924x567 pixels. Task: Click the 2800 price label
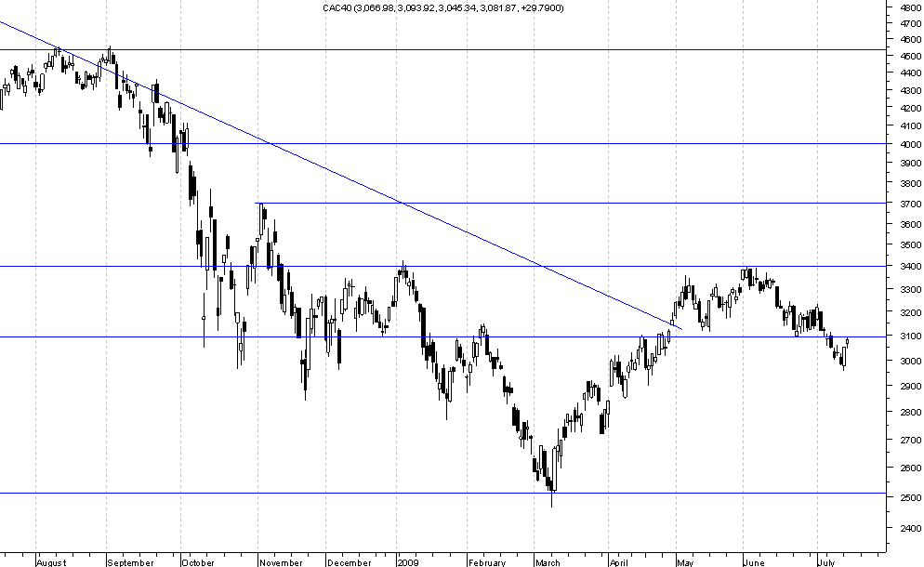[910, 413]
